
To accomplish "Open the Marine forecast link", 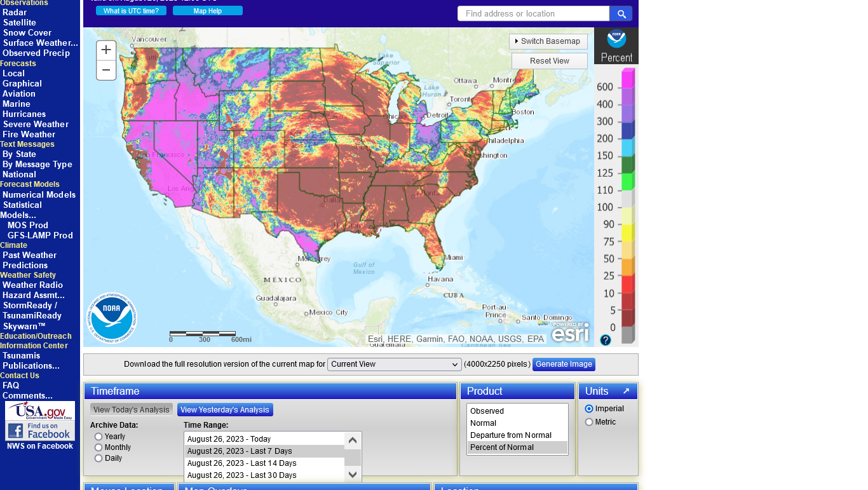I will pyautogui.click(x=17, y=104).
